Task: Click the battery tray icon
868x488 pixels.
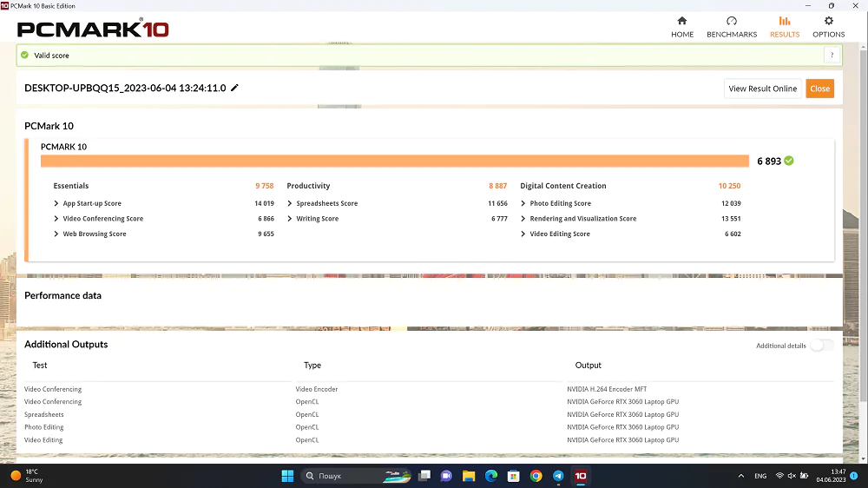Action: coord(804,476)
